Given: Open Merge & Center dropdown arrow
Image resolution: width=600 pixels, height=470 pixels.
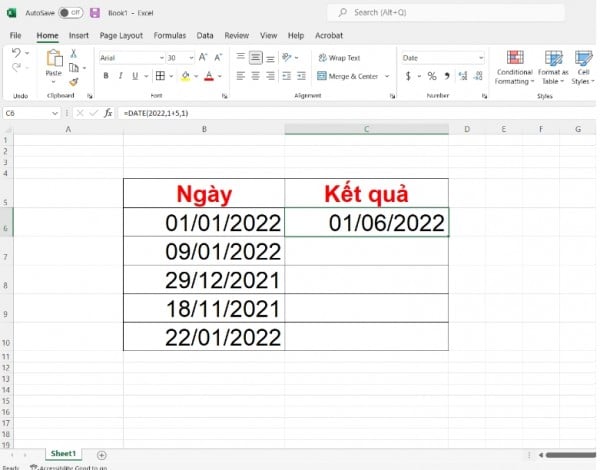Looking at the screenshot, I should (387, 76).
